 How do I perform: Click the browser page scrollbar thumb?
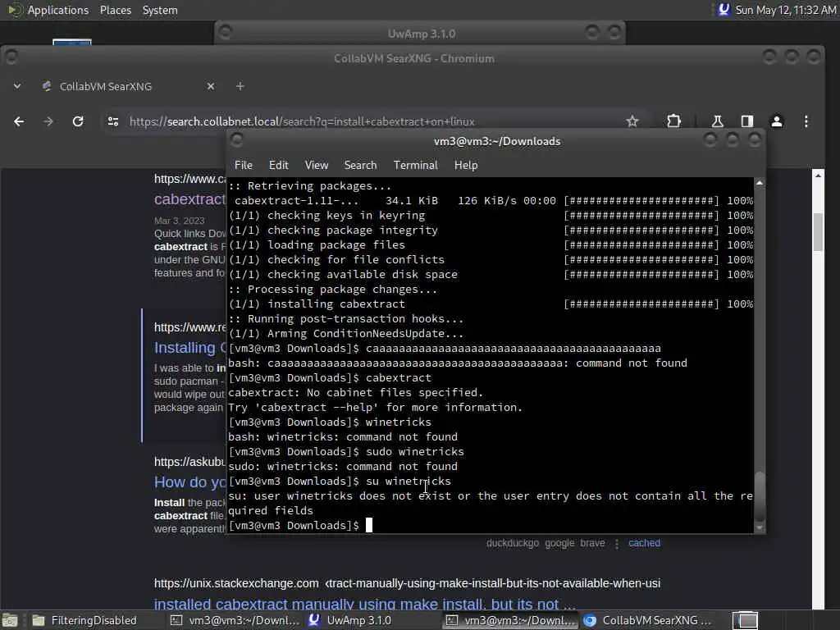click(x=818, y=232)
